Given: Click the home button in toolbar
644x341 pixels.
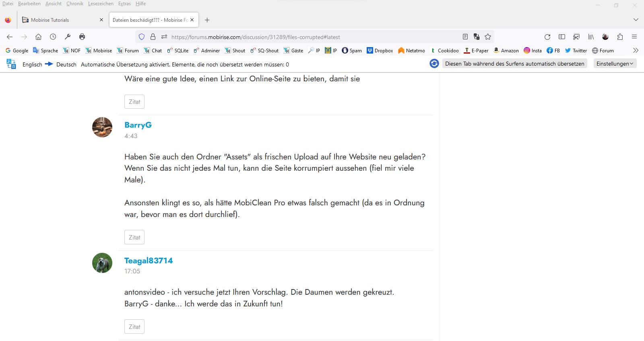Looking at the screenshot, I should pyautogui.click(x=38, y=37).
